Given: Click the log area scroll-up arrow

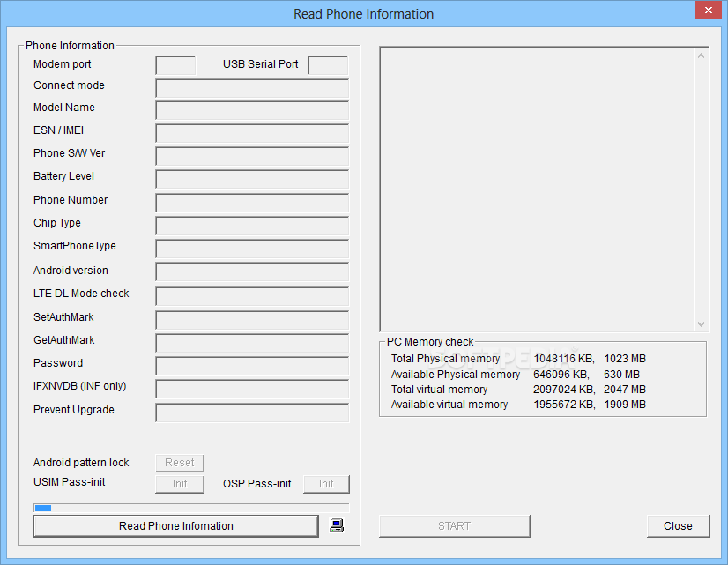Looking at the screenshot, I should [x=701, y=56].
